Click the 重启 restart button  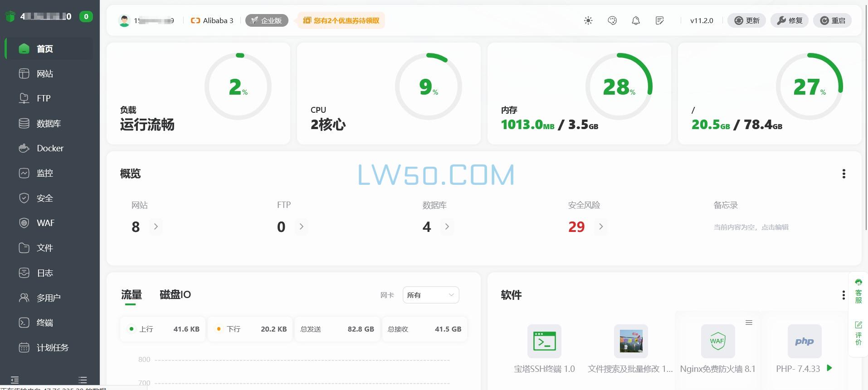click(832, 20)
